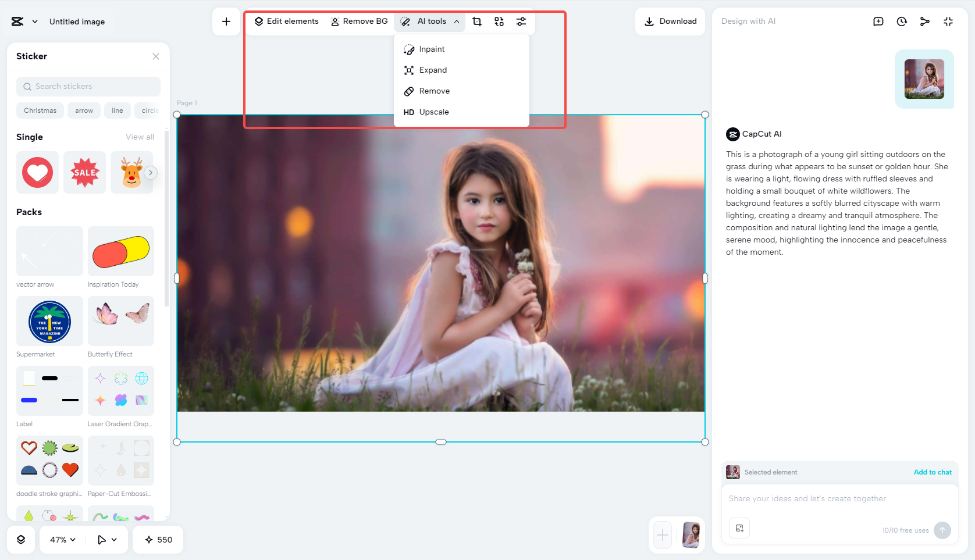
Task: Click the add feedback icon in AI panel
Action: [x=878, y=21]
